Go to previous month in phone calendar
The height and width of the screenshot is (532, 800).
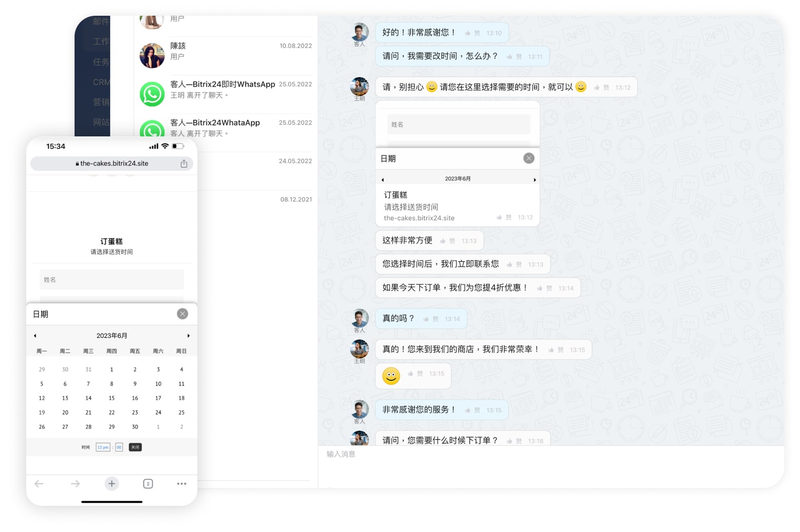pyautogui.click(x=35, y=336)
